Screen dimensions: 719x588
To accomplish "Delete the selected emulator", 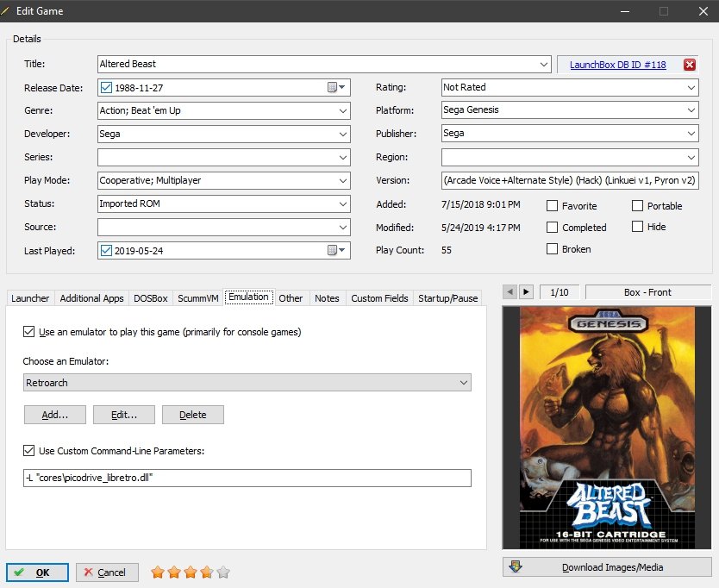I will (x=192, y=415).
